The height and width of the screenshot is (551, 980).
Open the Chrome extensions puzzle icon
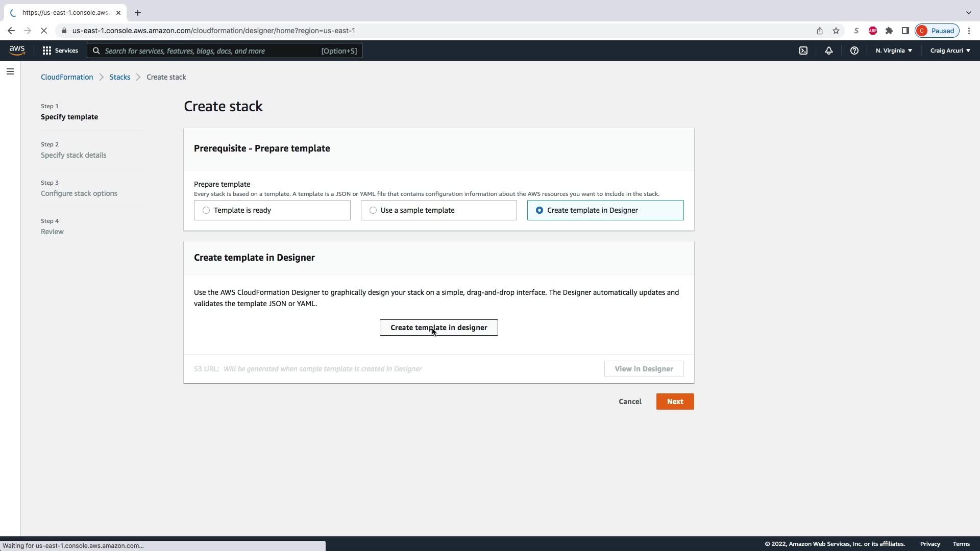click(x=889, y=31)
